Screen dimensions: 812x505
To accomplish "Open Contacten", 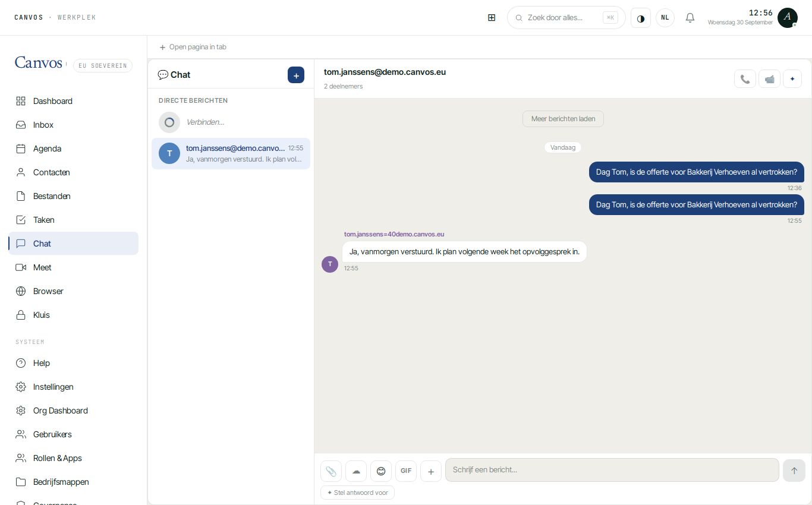I will point(74,172).
